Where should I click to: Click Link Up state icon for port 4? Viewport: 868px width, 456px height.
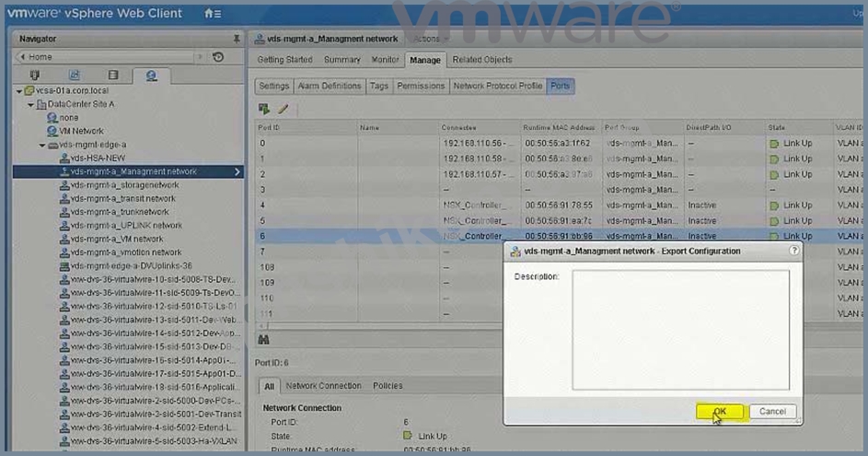point(774,205)
